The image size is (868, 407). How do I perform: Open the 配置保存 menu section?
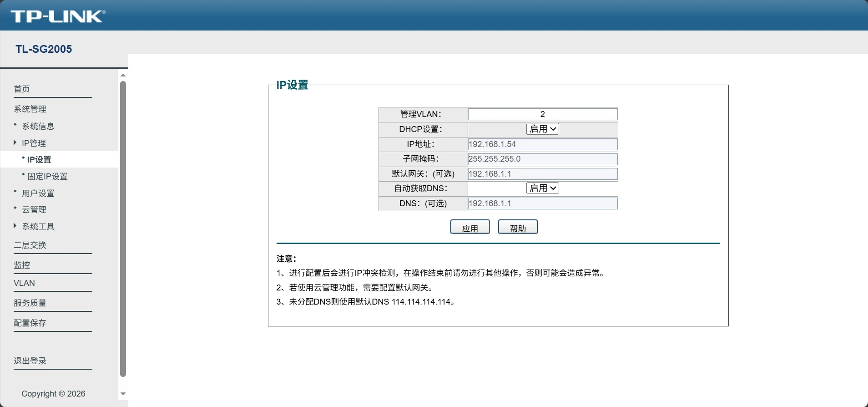tap(30, 323)
